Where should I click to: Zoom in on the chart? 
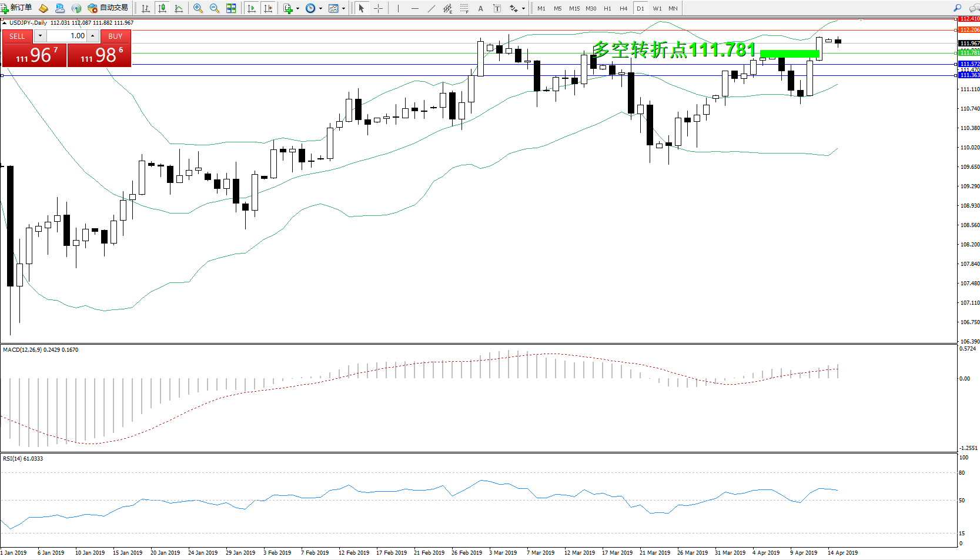(x=198, y=8)
